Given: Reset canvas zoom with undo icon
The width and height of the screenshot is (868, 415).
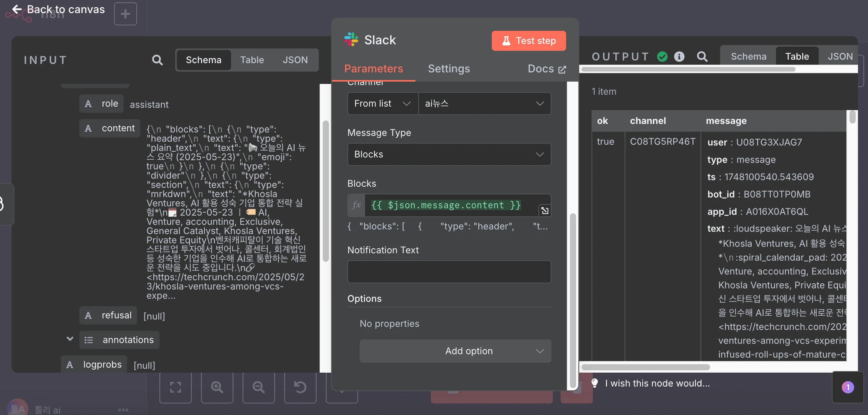Looking at the screenshot, I should click(300, 387).
